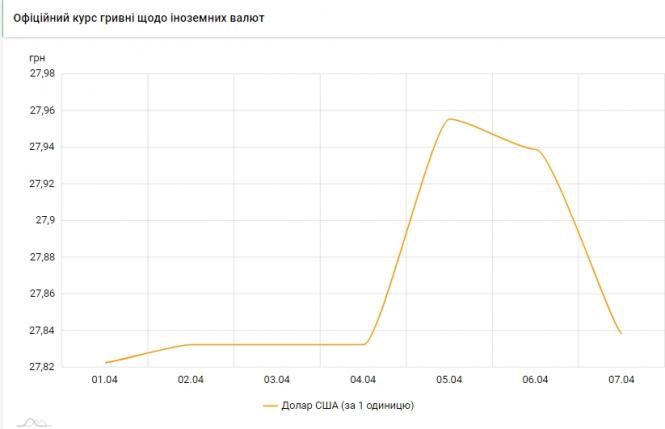This screenshot has height=429, width=665.
Task: Click the 01.04 date label on x-axis
Action: point(105,380)
